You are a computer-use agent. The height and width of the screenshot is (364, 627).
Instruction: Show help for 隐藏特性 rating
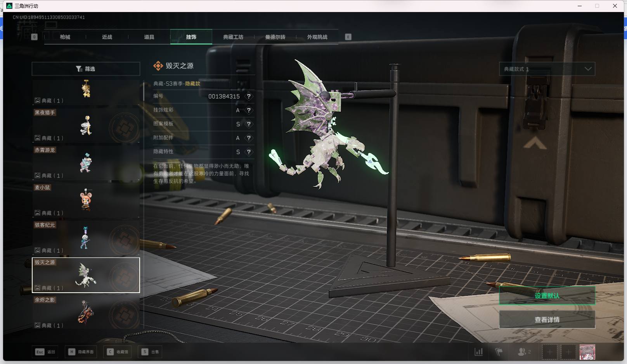click(249, 152)
